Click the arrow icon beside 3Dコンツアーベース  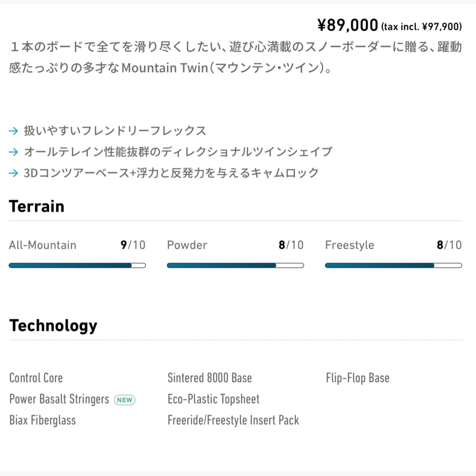pyautogui.click(x=13, y=173)
